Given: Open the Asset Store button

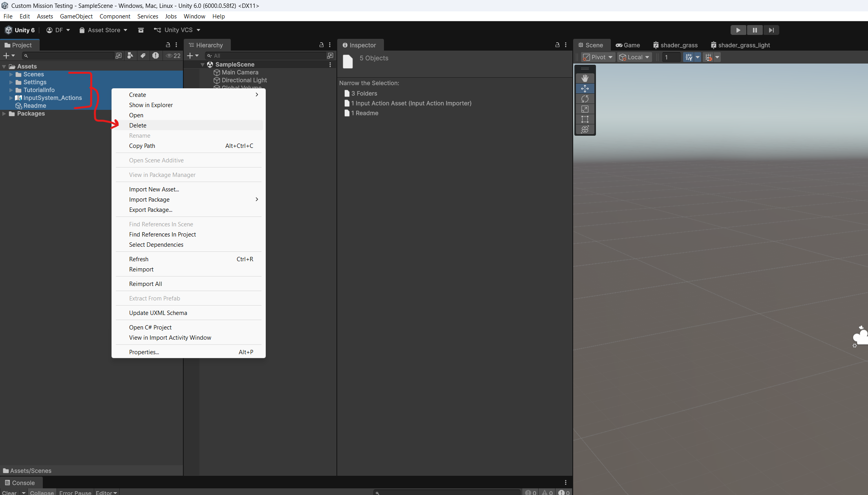Looking at the screenshot, I should (103, 30).
